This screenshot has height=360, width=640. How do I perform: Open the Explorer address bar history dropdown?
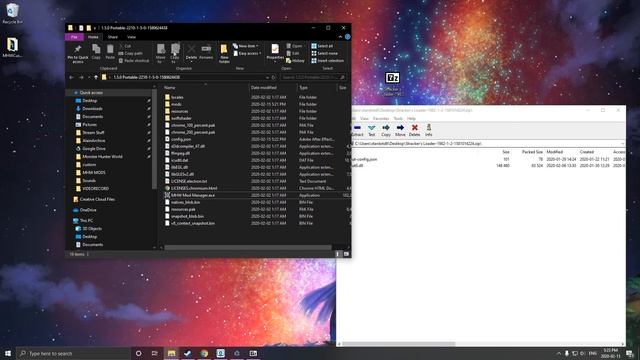pos(267,77)
